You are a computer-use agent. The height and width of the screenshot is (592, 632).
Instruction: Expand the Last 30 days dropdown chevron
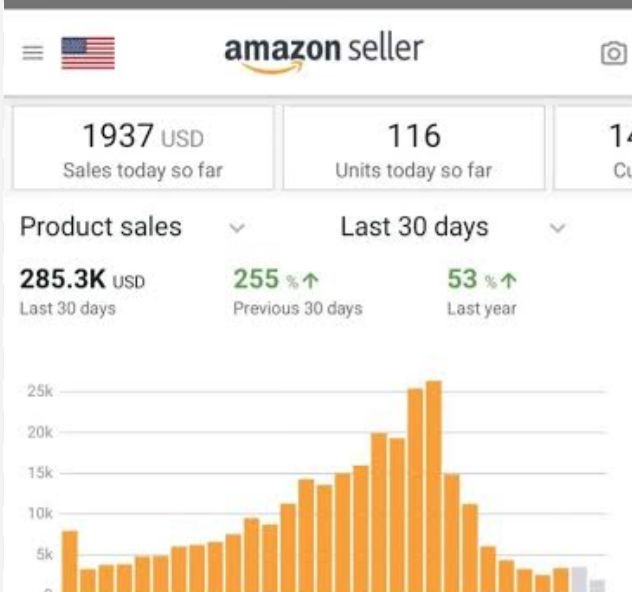[x=558, y=228]
